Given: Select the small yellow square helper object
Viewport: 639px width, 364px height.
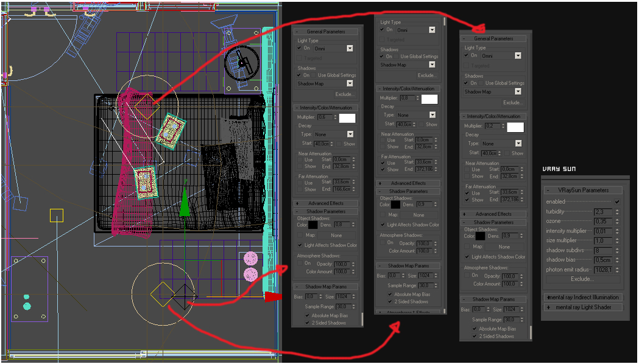Looking at the screenshot, I should (57, 215).
